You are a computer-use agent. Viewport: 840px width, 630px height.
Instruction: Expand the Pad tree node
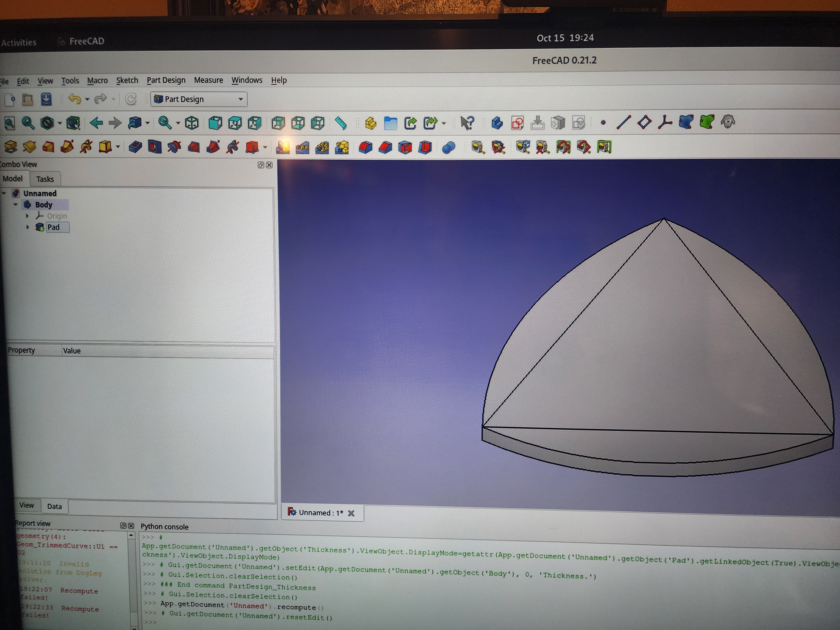[x=27, y=227]
